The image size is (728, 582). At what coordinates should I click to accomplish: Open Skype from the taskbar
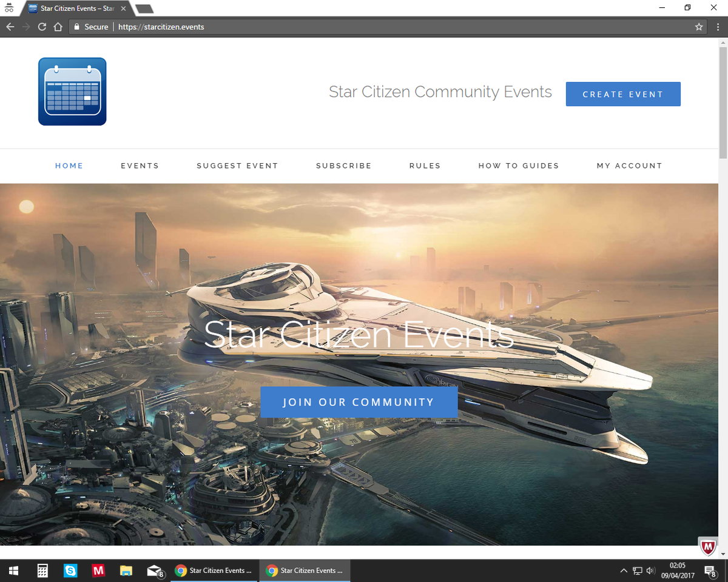(x=70, y=570)
